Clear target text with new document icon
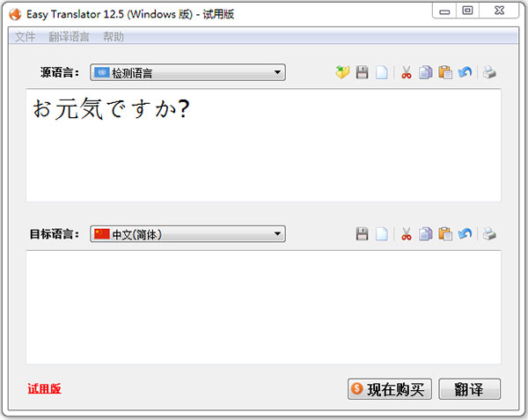Viewport: 528px width, 420px height. (382, 233)
